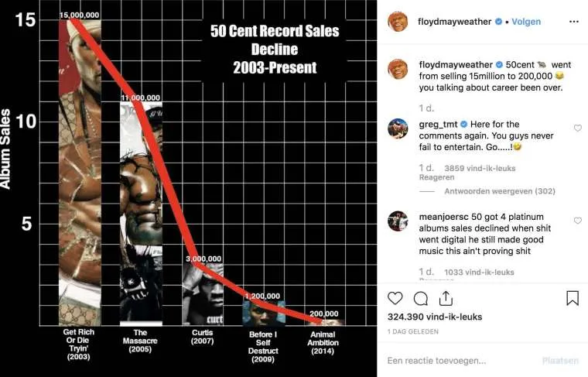The width and height of the screenshot is (588, 377).
Task: Like greg_tmt's comment with small heart
Action: click(x=577, y=128)
